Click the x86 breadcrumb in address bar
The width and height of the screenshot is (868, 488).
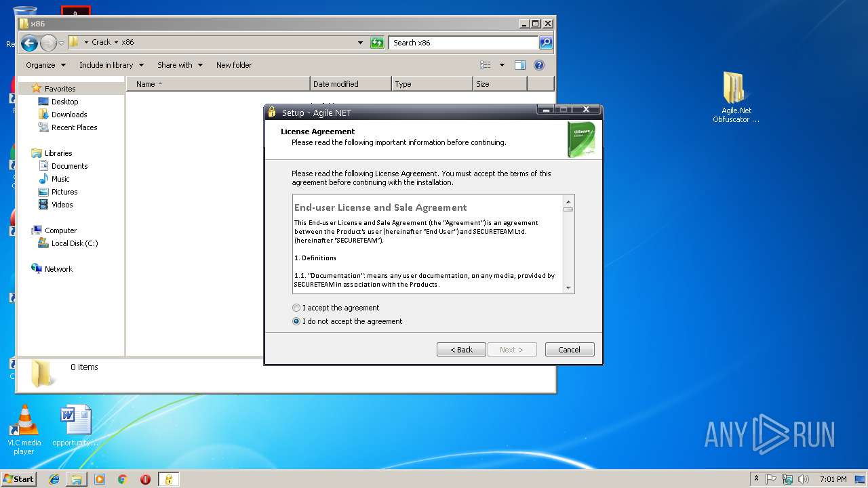point(127,42)
